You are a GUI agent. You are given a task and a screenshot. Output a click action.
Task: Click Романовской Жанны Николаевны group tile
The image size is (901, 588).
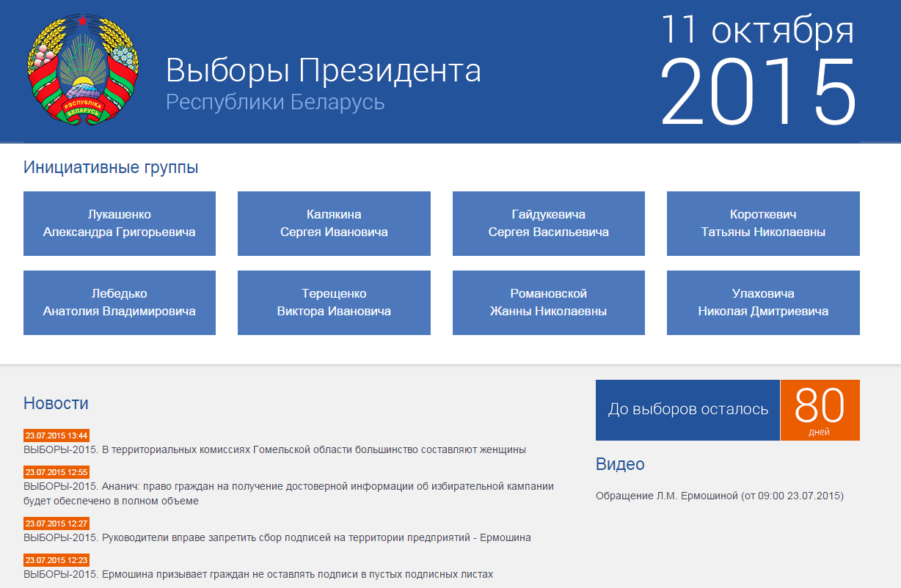(x=548, y=303)
